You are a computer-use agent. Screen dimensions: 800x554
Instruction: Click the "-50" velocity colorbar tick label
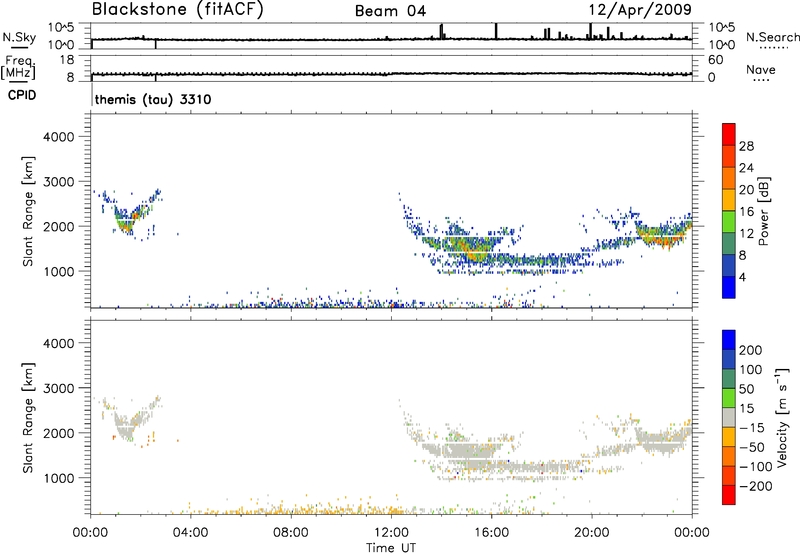pyautogui.click(x=752, y=447)
